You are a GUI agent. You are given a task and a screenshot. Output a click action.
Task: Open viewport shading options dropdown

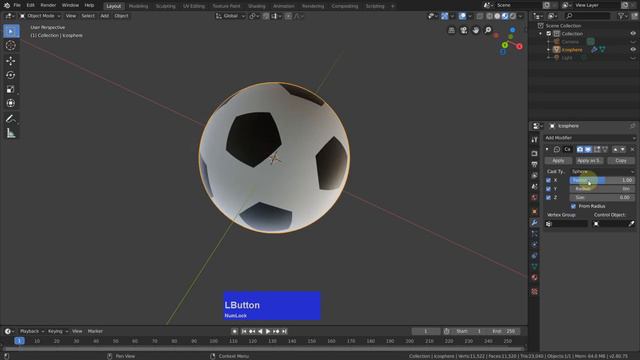pos(520,16)
